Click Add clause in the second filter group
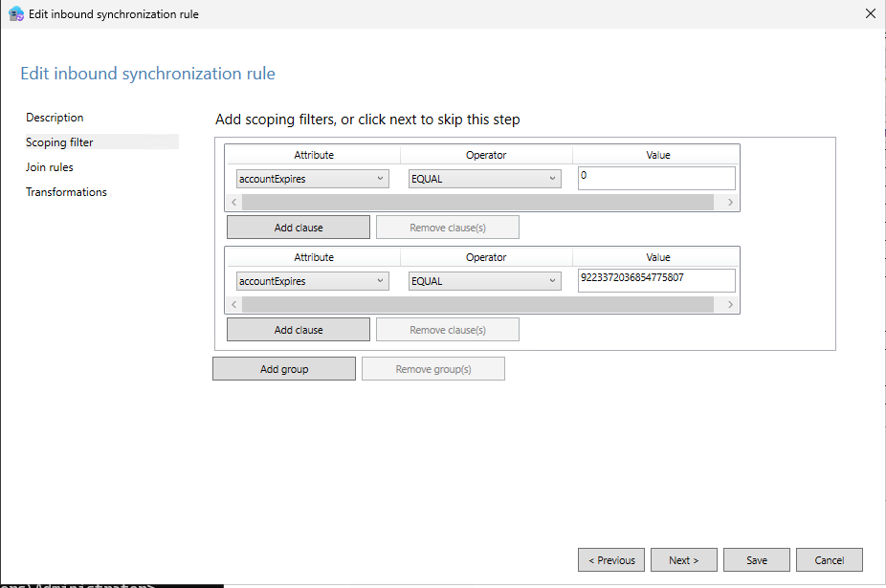Viewport: 886px width, 588px height. coord(298,329)
